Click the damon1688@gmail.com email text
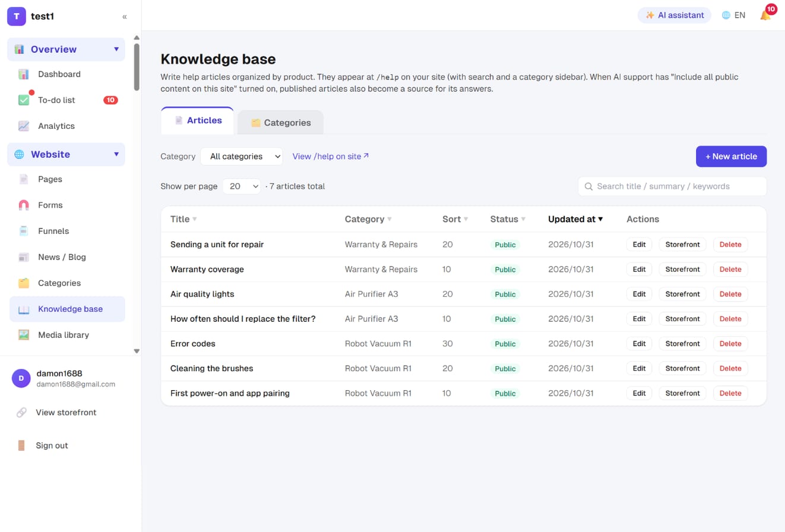 click(x=76, y=384)
